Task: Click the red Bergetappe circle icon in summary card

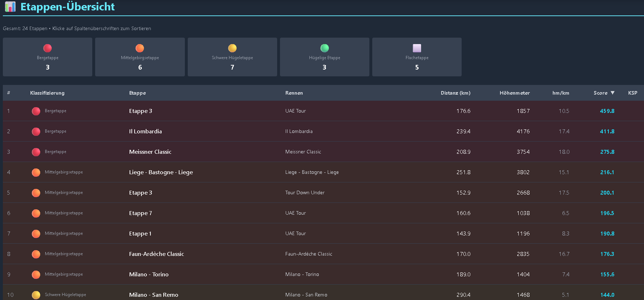Action: point(47,48)
